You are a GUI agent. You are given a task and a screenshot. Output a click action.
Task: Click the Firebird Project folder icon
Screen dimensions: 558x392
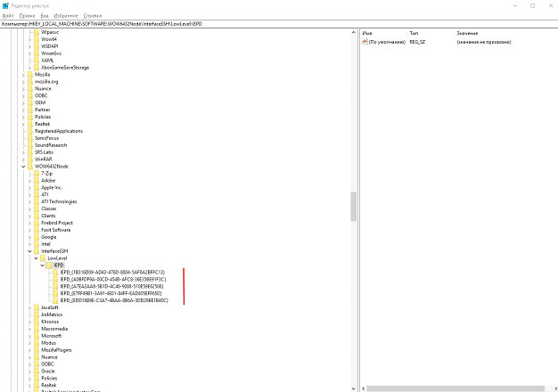(x=37, y=223)
